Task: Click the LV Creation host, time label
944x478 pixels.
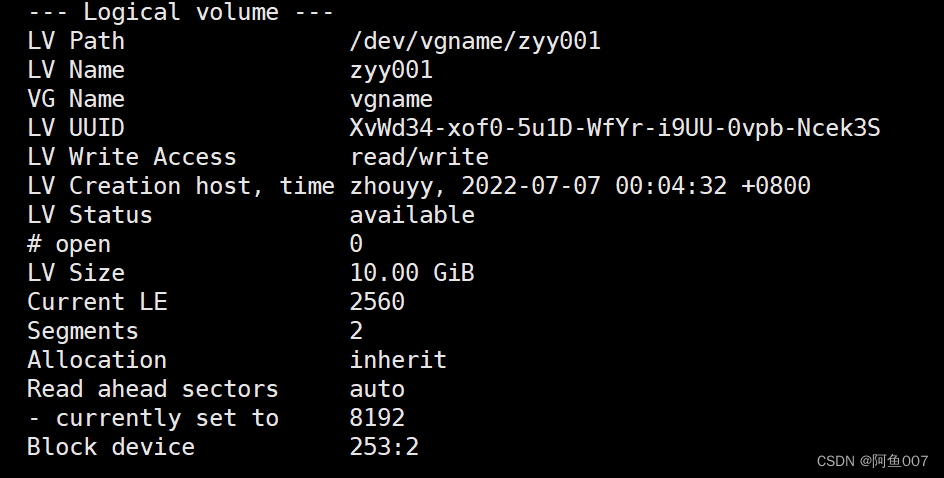Action: coord(181,185)
